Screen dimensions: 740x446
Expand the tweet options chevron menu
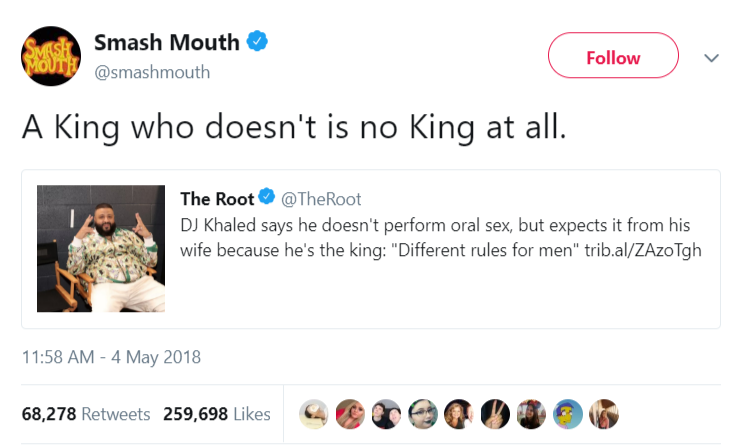click(x=711, y=58)
